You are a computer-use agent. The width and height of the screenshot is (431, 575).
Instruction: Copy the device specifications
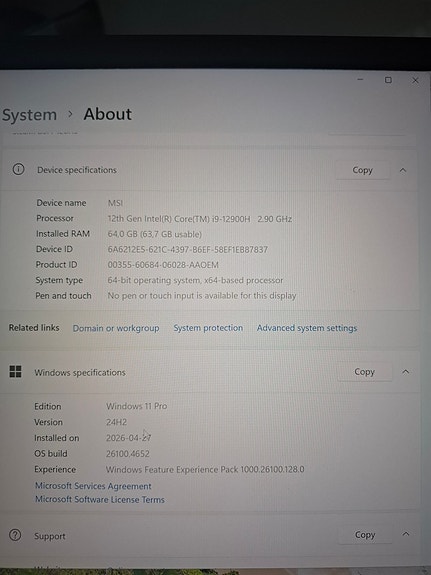(362, 170)
